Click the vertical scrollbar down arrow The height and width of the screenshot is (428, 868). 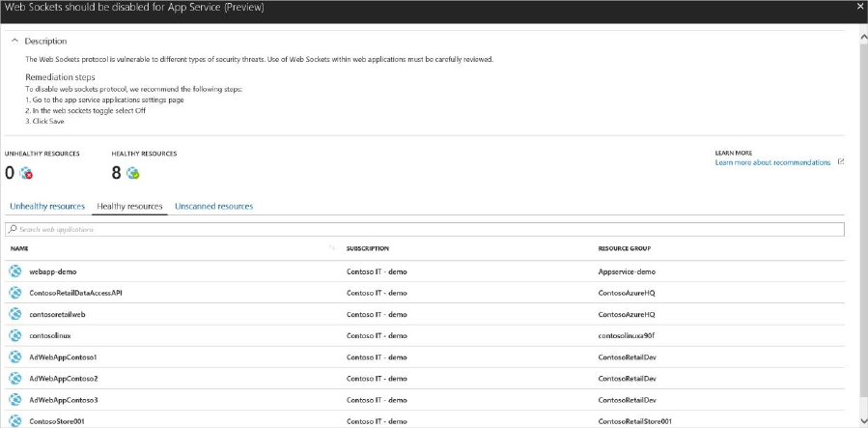click(862, 421)
